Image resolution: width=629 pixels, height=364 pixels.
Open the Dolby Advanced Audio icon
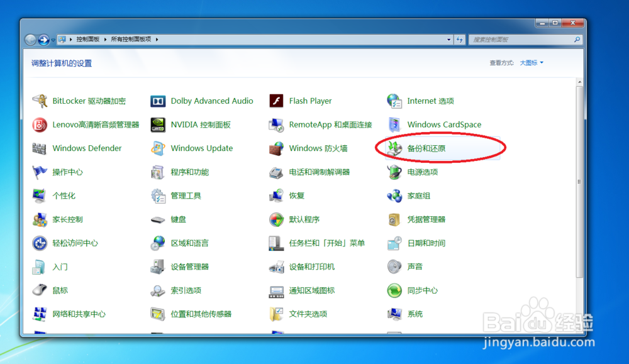click(158, 101)
